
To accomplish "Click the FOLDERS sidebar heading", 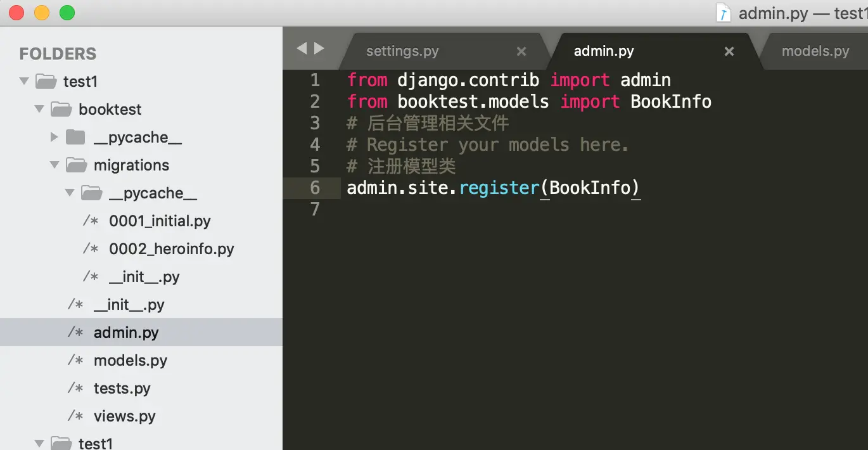I will coord(58,54).
